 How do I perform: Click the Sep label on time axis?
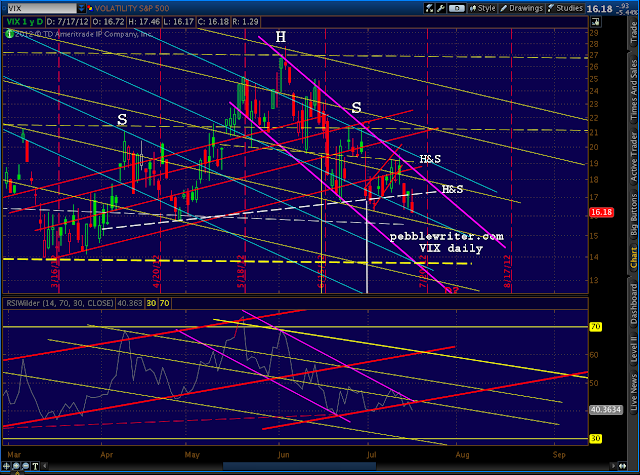click(559, 454)
